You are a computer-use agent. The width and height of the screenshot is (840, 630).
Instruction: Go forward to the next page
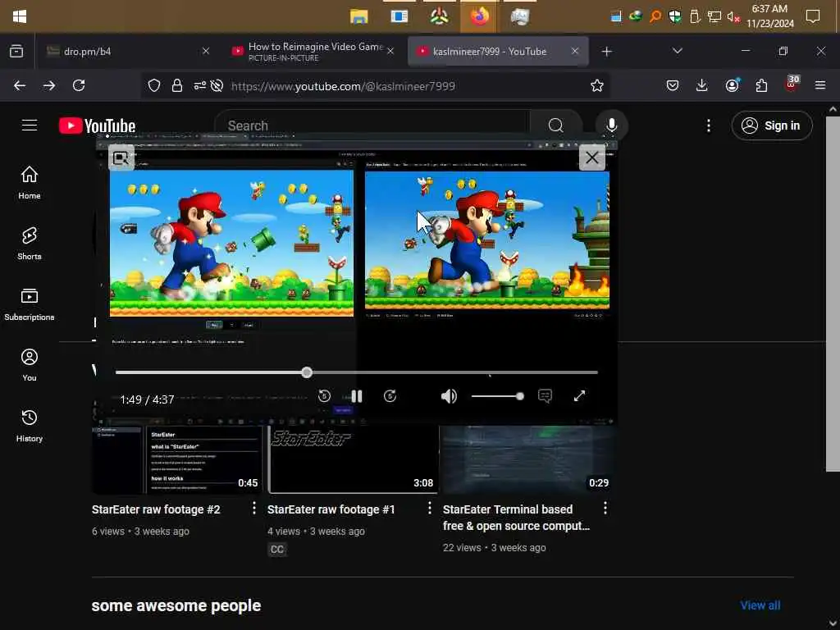49,85
